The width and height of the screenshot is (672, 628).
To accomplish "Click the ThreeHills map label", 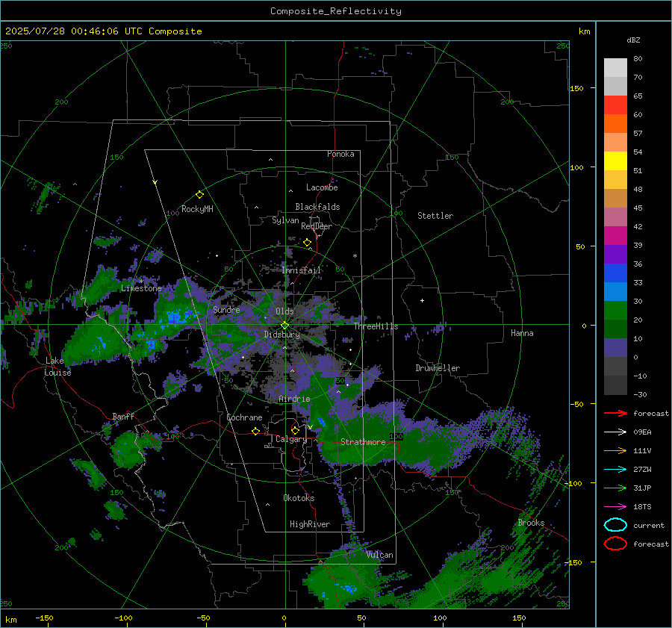I will point(376,326).
